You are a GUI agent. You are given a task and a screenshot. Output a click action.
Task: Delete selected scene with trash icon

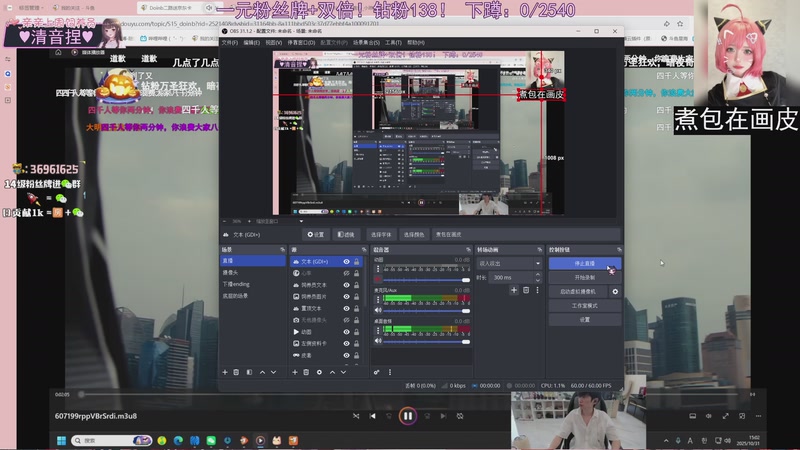click(x=236, y=372)
